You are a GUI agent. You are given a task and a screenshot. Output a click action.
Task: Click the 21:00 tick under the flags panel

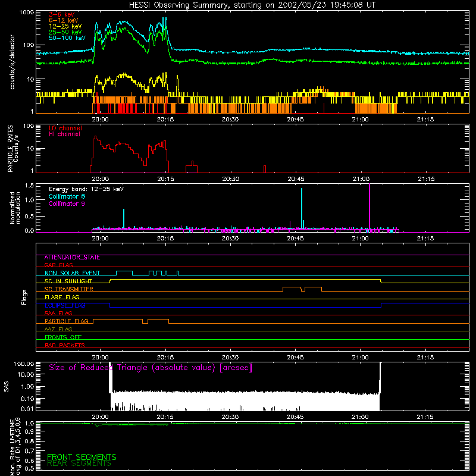tap(361, 358)
